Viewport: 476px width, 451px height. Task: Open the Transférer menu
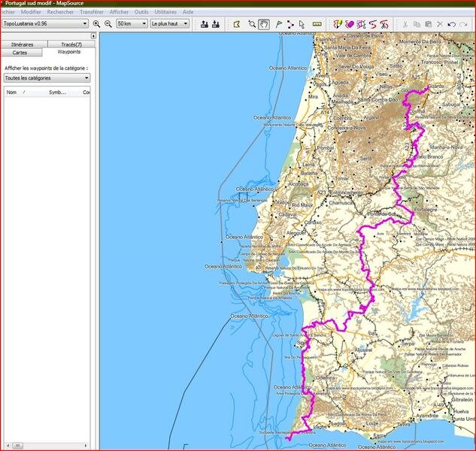pos(92,12)
